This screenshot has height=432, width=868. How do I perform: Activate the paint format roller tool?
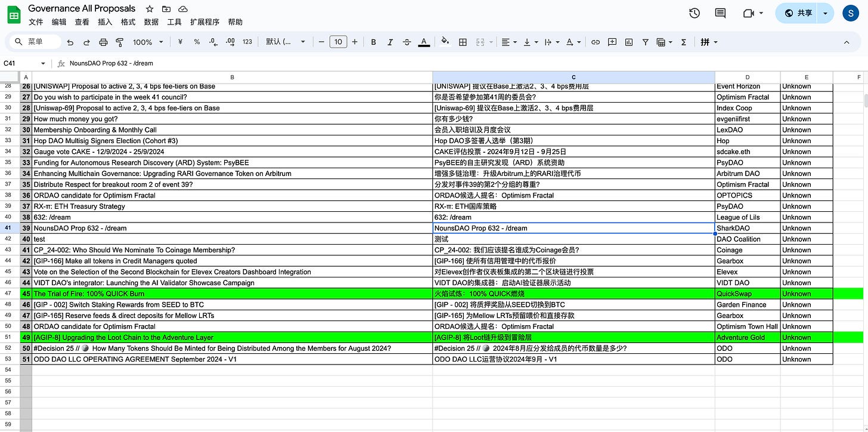point(119,42)
